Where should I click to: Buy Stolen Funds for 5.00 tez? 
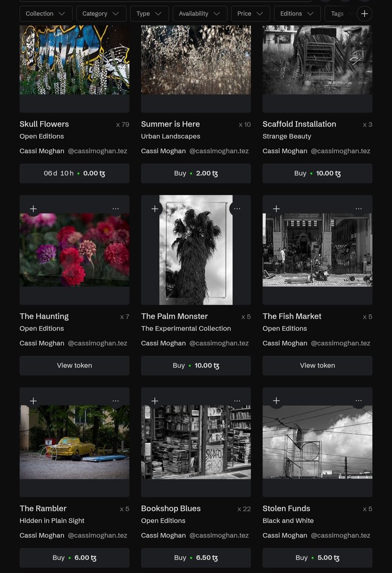pyautogui.click(x=318, y=558)
